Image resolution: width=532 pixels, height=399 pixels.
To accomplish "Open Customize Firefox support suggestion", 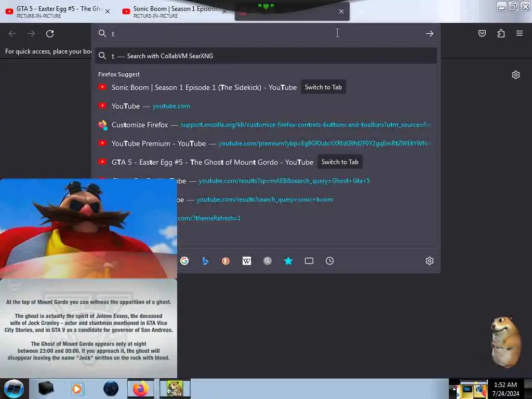I will (266, 125).
